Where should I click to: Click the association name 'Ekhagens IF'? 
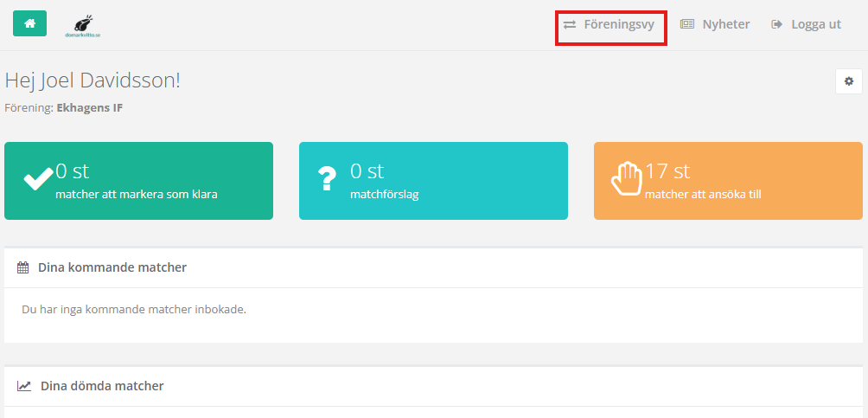point(90,107)
